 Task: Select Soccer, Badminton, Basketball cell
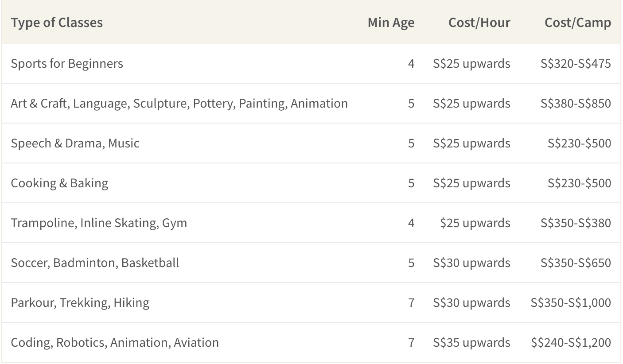point(95,263)
